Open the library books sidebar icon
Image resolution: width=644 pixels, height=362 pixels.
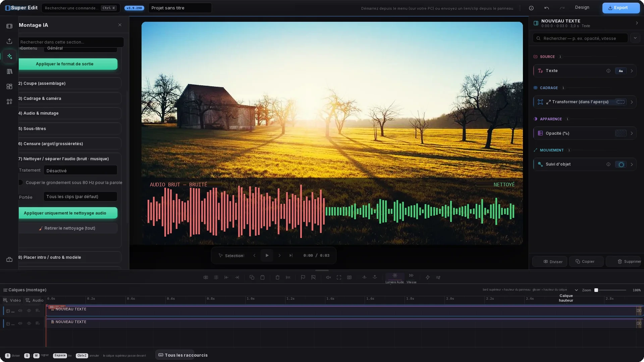click(x=9, y=71)
